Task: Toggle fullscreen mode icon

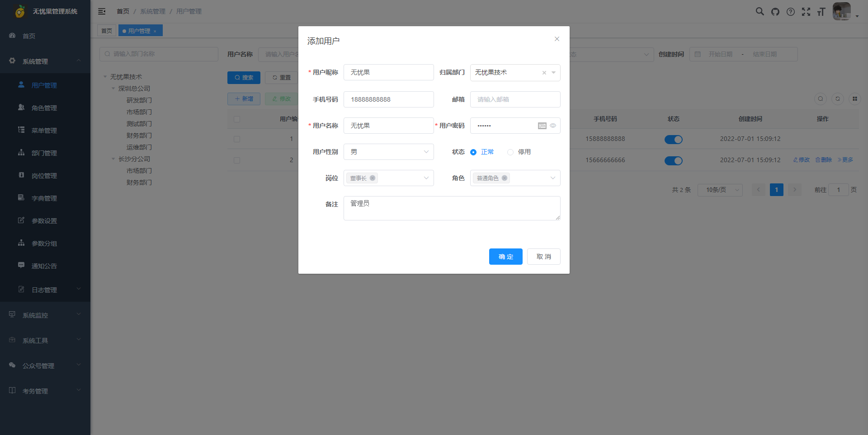Action: [806, 12]
